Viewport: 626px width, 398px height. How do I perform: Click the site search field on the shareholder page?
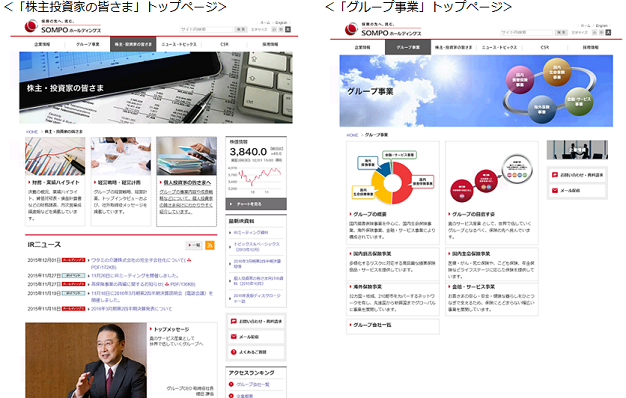click(x=206, y=30)
